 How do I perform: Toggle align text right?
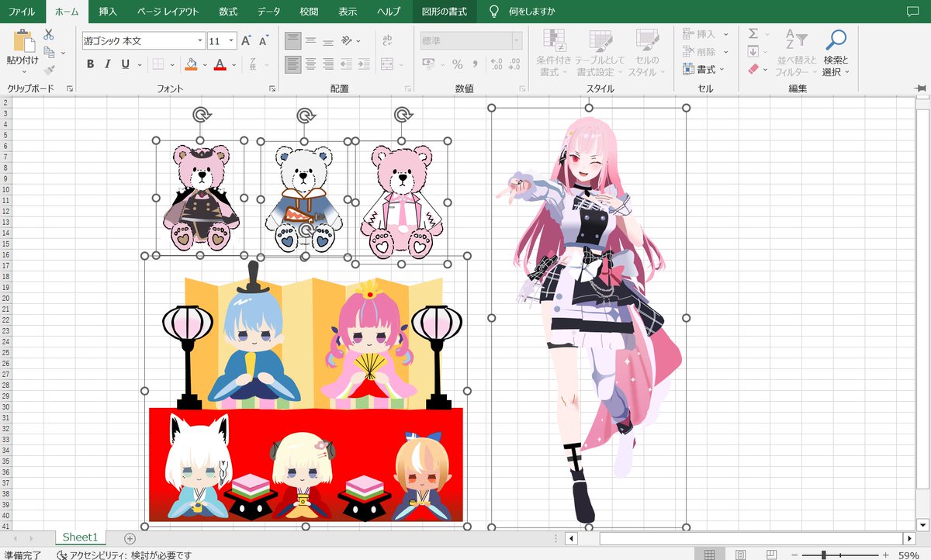click(328, 64)
